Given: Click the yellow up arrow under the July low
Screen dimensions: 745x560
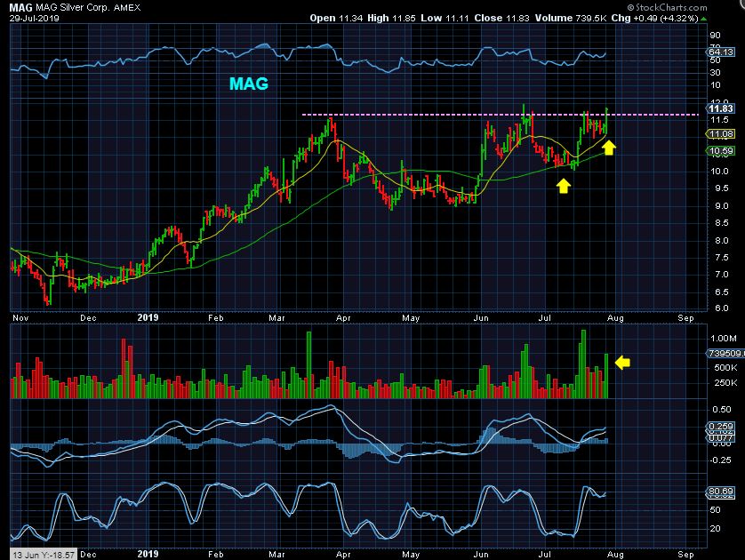Looking at the screenshot, I should coord(562,185).
